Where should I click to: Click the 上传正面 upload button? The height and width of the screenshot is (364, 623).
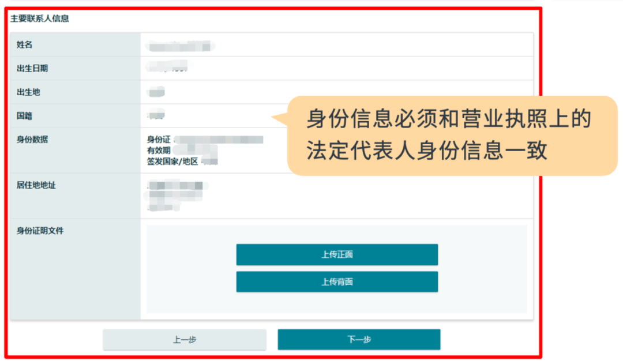click(337, 254)
